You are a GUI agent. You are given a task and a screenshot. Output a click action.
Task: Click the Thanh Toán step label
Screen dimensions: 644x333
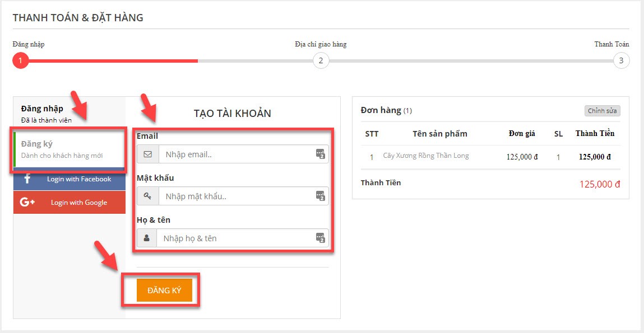(x=611, y=44)
